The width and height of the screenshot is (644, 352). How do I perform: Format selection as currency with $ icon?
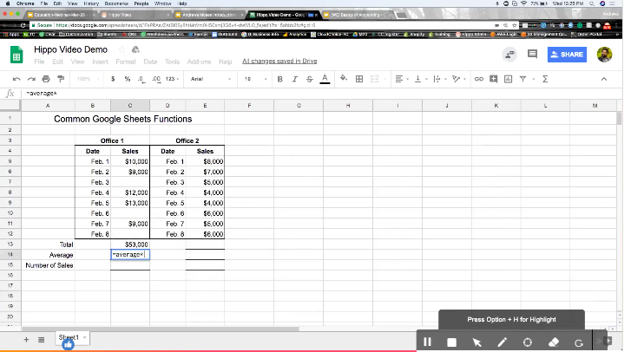click(x=113, y=79)
